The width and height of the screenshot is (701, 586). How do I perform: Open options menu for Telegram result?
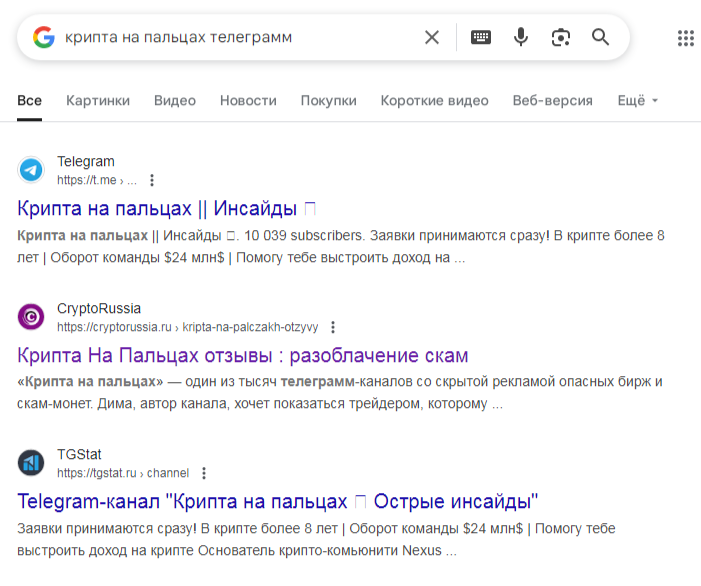pos(152,180)
